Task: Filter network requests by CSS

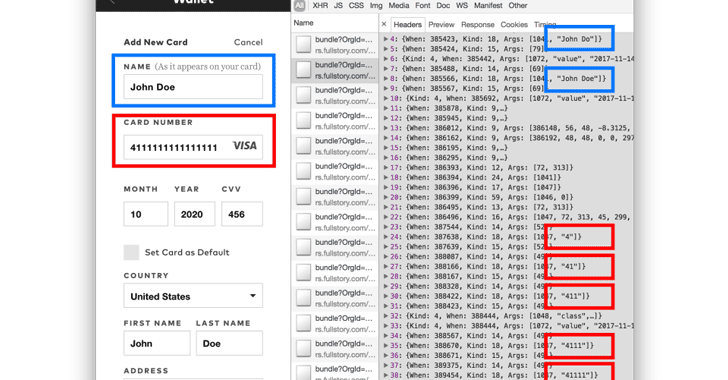Action: click(x=356, y=6)
